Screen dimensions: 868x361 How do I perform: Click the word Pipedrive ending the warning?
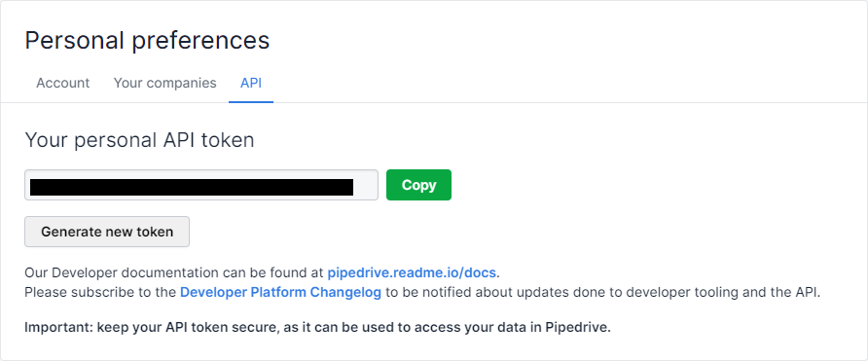tap(578, 327)
